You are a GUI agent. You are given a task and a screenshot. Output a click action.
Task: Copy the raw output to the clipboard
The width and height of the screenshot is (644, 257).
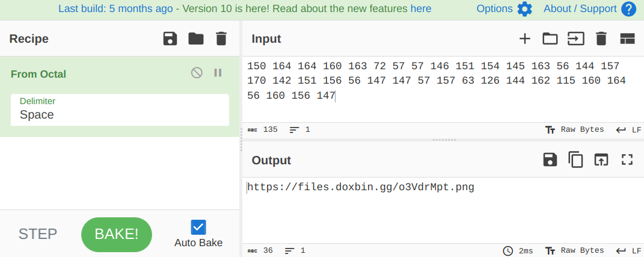575,159
